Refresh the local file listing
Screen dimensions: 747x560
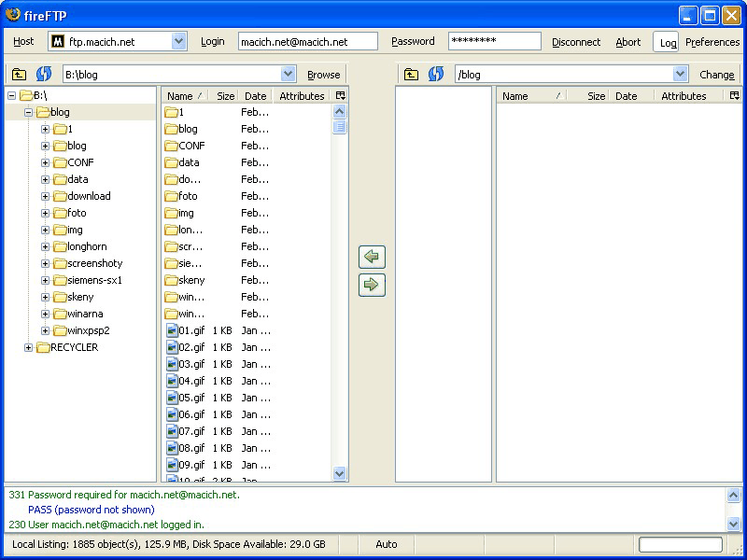[x=44, y=75]
